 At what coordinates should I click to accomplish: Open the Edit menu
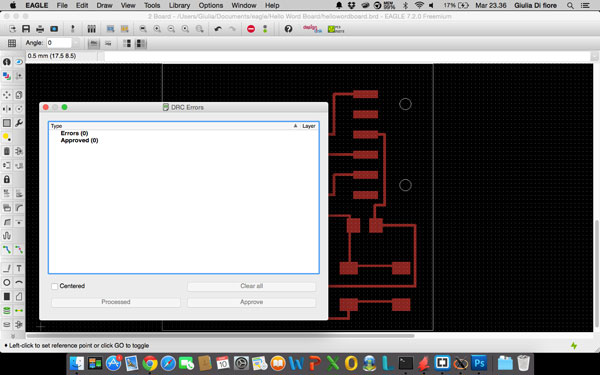[82, 5]
